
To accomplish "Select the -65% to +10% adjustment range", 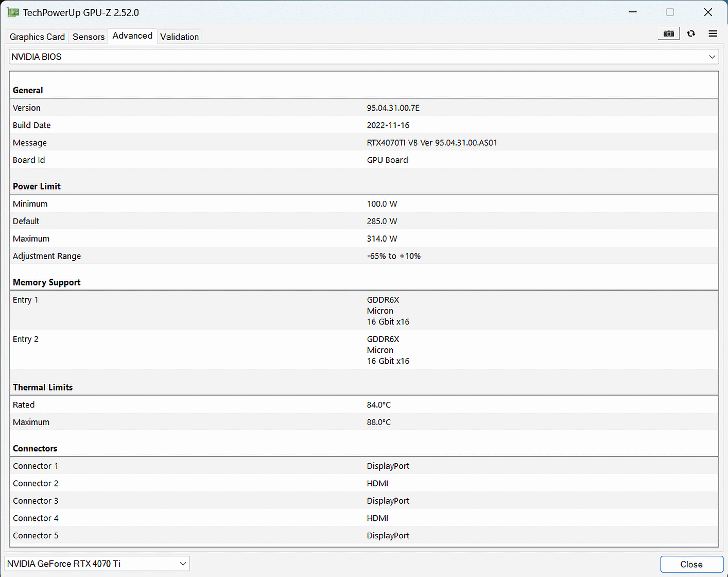I will [x=394, y=256].
